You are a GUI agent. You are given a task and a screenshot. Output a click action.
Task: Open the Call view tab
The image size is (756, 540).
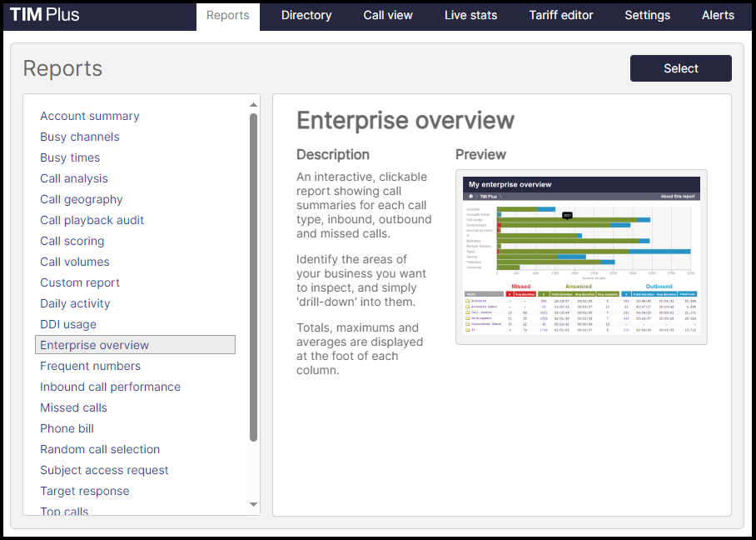click(387, 14)
